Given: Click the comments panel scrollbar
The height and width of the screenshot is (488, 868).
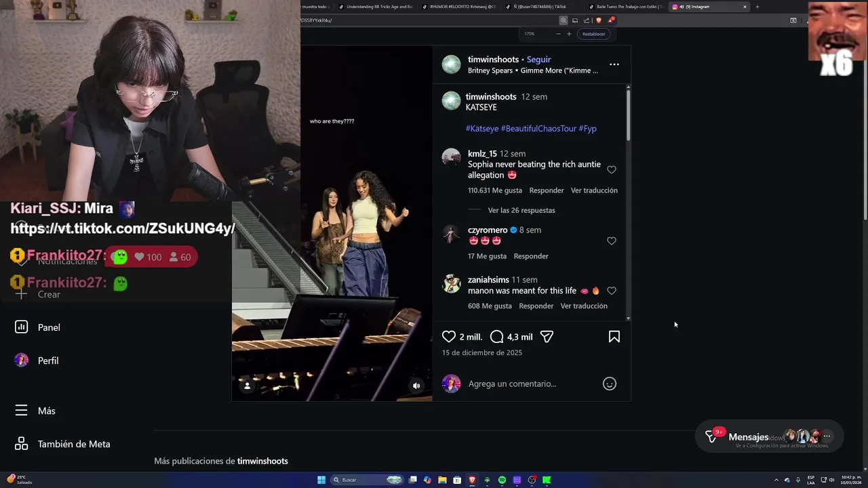Looking at the screenshot, I should pyautogui.click(x=629, y=115).
